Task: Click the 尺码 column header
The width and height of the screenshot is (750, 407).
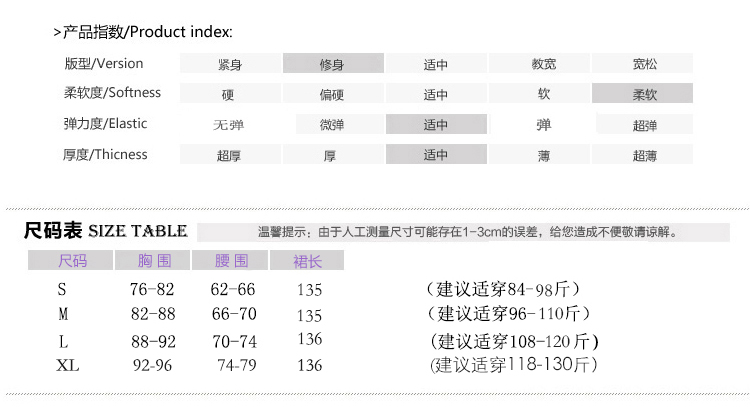Action: pos(70,260)
